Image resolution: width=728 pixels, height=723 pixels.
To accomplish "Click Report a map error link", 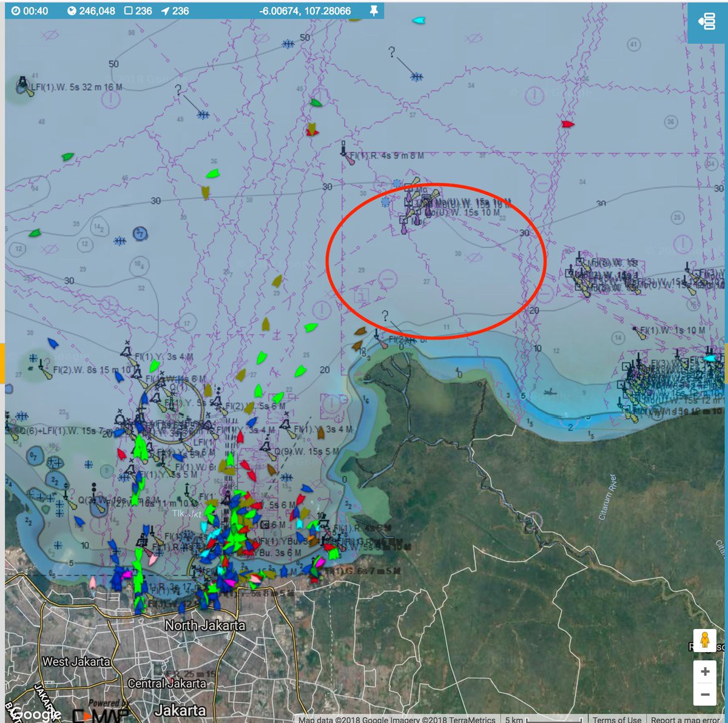I will [x=685, y=719].
